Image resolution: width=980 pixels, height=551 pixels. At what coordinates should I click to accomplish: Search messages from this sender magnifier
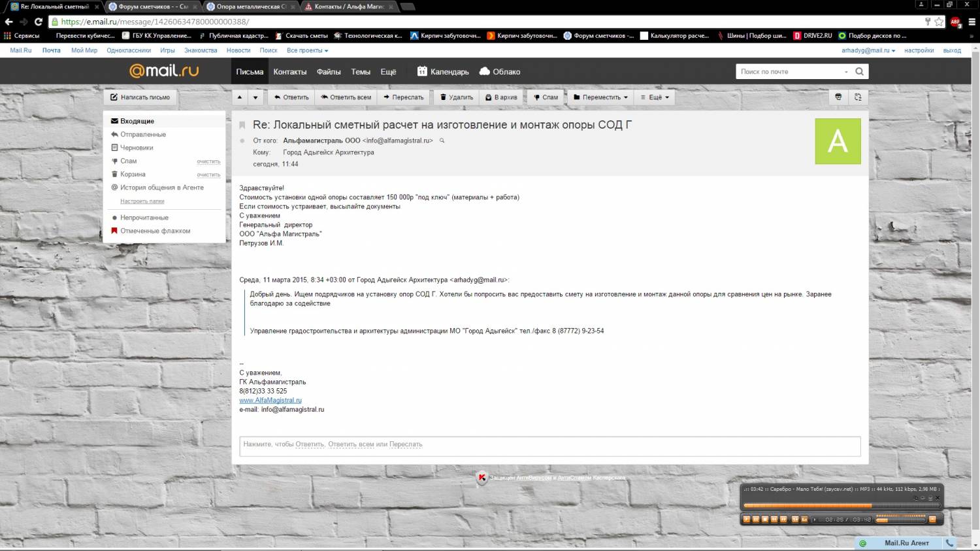tap(442, 141)
